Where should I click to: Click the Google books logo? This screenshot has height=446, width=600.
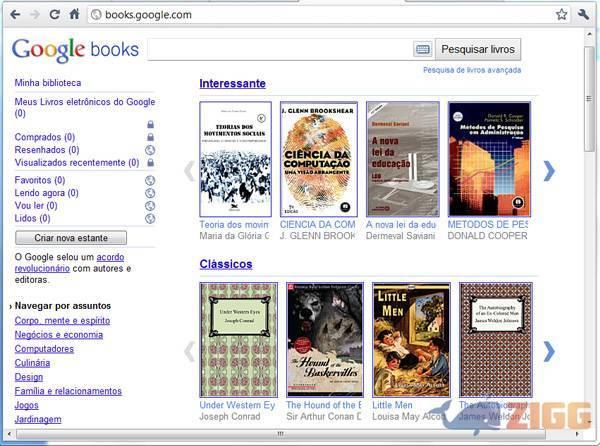(75, 49)
